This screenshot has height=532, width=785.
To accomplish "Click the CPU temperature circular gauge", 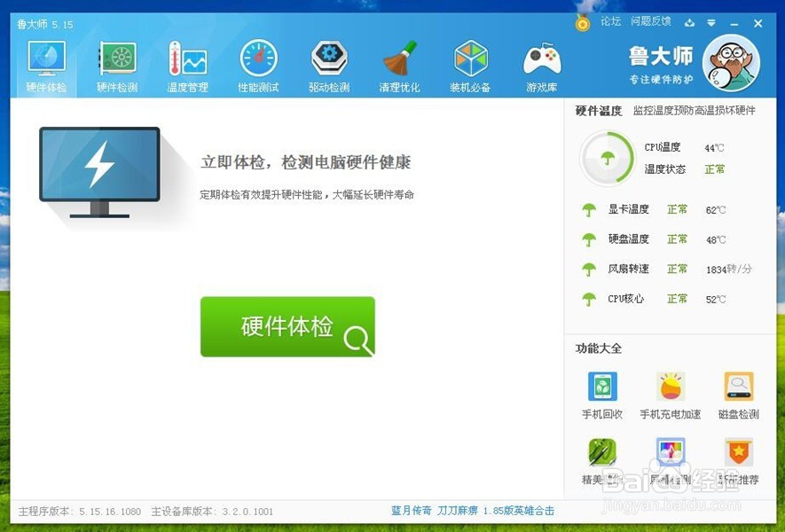I will point(608,159).
